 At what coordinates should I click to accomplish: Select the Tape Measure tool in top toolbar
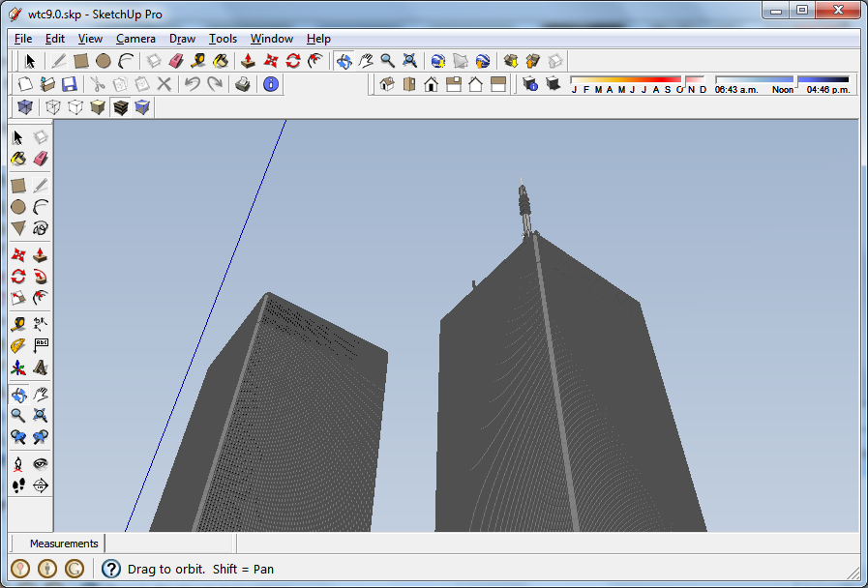tap(198, 61)
